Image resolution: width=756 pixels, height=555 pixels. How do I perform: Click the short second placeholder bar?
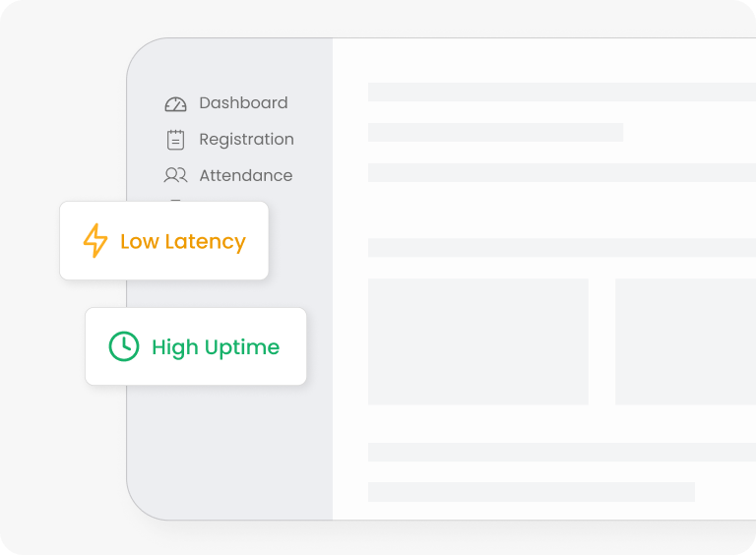click(x=495, y=132)
